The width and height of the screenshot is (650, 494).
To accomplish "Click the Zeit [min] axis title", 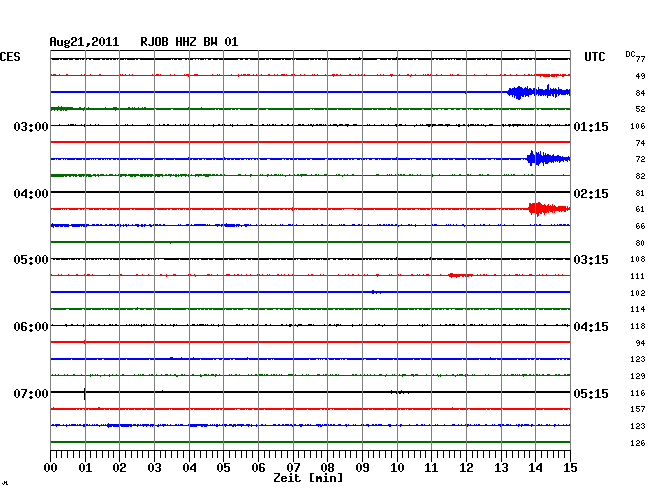I will pos(308,478).
